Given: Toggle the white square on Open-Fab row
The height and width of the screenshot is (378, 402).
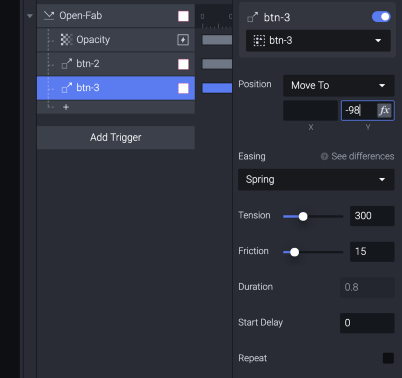Looking at the screenshot, I should pos(183,16).
